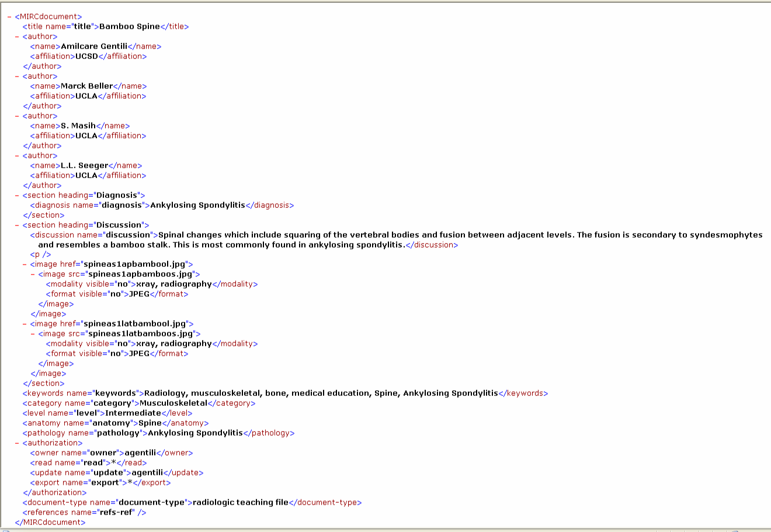Image resolution: width=771 pixels, height=532 pixels.
Task: Click the discussion text starting Spinal changes
Action: pyautogui.click(x=400, y=240)
